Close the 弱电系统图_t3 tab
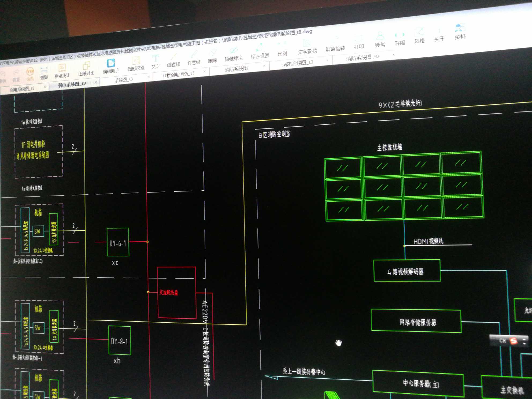The height and width of the screenshot is (399, 532). pos(45,87)
